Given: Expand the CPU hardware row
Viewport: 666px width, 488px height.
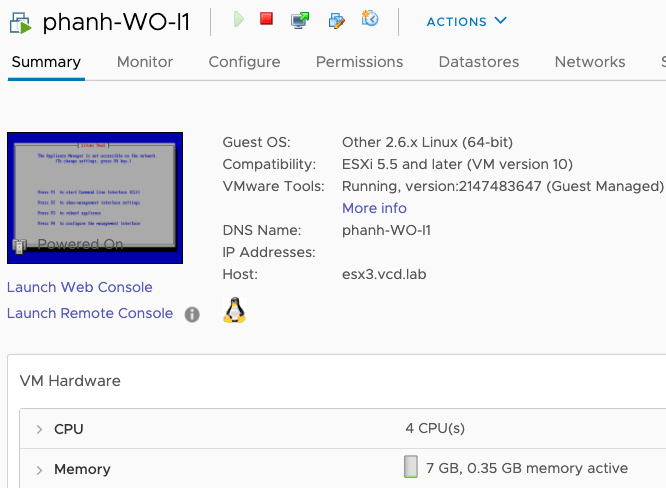Looking at the screenshot, I should coord(40,429).
